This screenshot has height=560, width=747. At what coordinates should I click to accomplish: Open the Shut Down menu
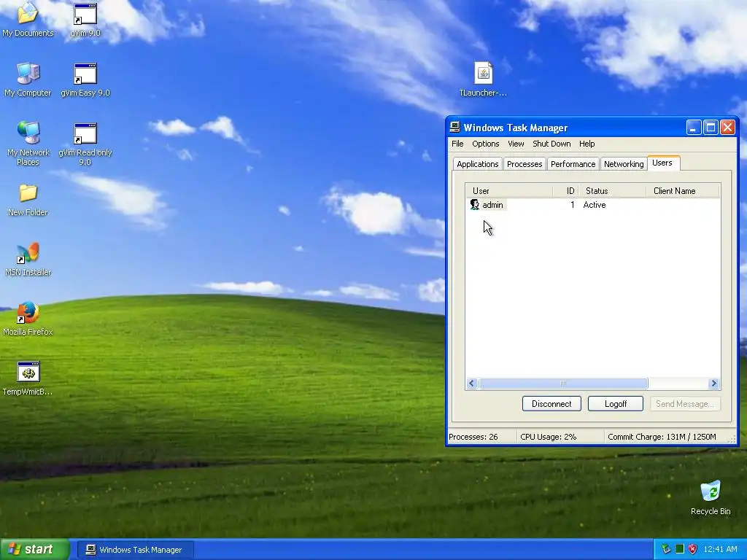[551, 144]
